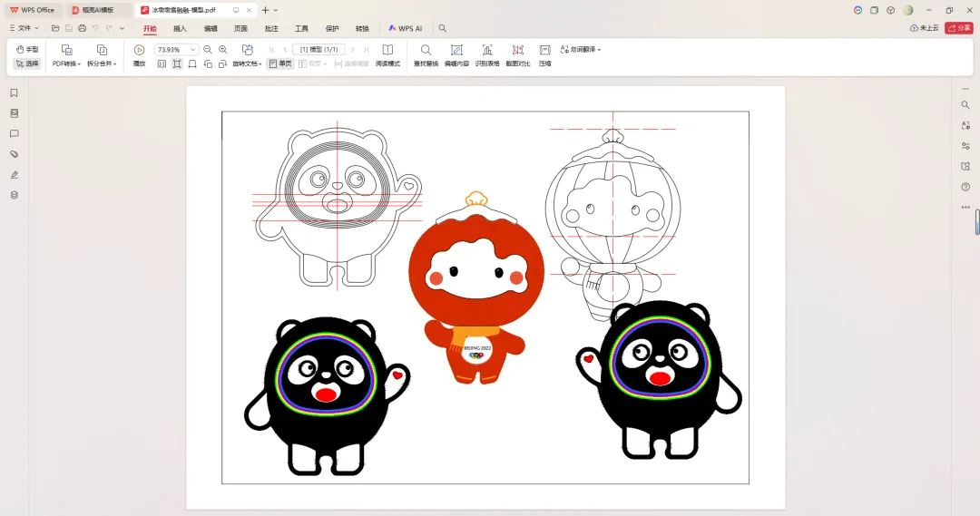980x516 pixels.
Task: Enable 单页 single page layout
Action: point(280,63)
